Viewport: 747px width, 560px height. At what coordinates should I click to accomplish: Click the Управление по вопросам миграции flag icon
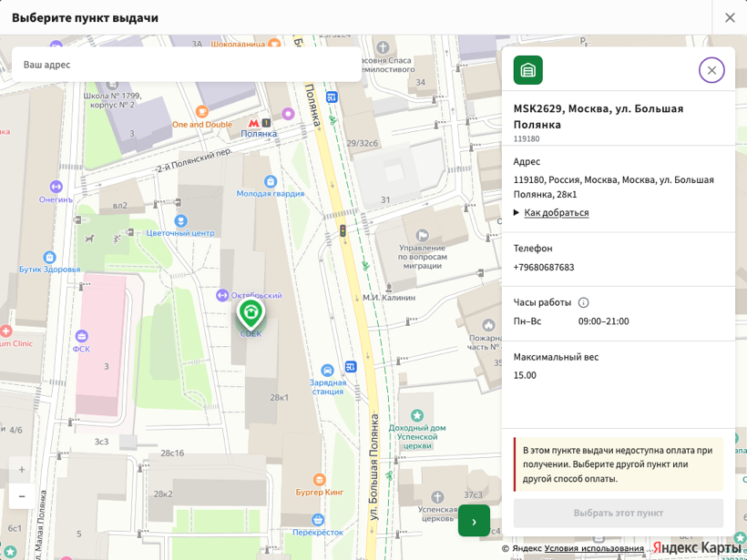422,235
